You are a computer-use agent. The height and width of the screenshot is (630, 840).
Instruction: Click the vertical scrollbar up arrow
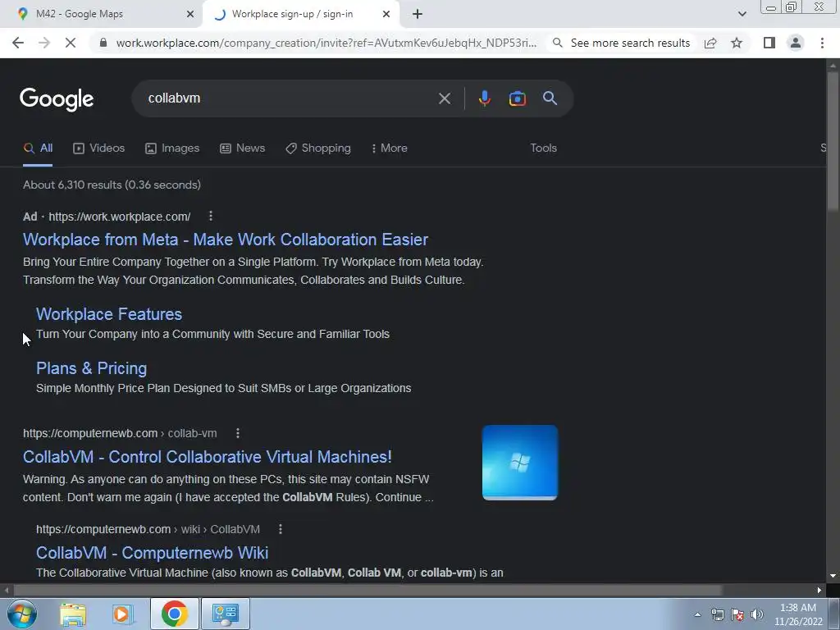833,66
